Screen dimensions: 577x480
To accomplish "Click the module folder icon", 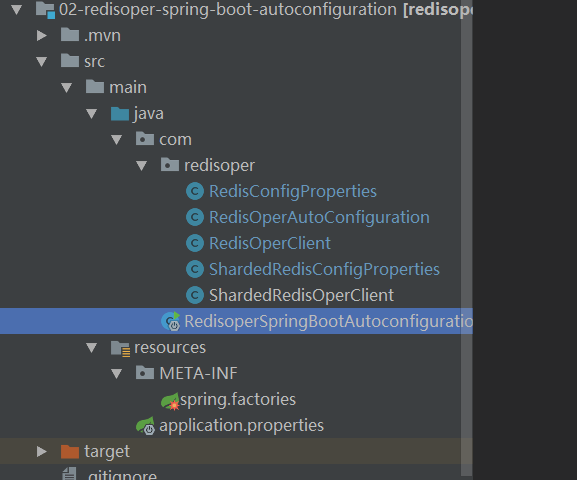I will point(45,10).
